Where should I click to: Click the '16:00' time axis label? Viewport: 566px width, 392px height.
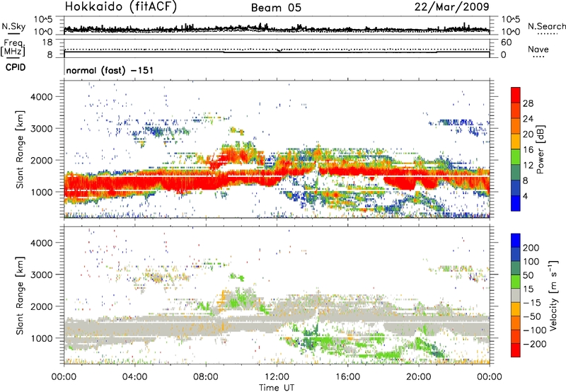[x=347, y=377]
